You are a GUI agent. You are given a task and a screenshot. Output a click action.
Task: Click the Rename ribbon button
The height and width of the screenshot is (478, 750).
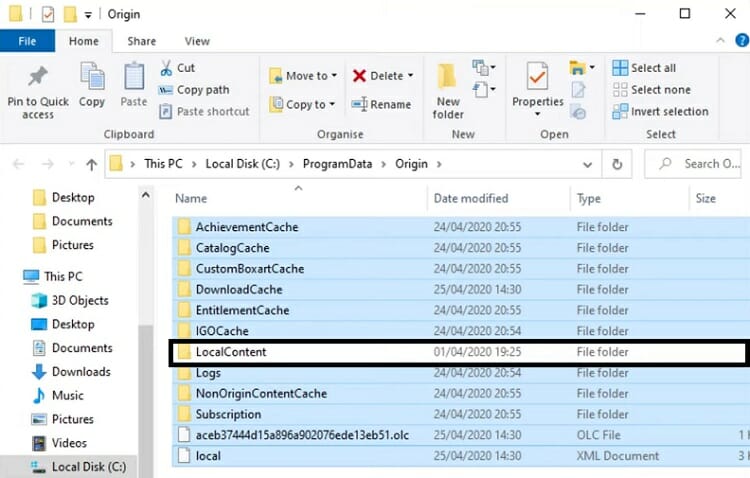point(381,104)
